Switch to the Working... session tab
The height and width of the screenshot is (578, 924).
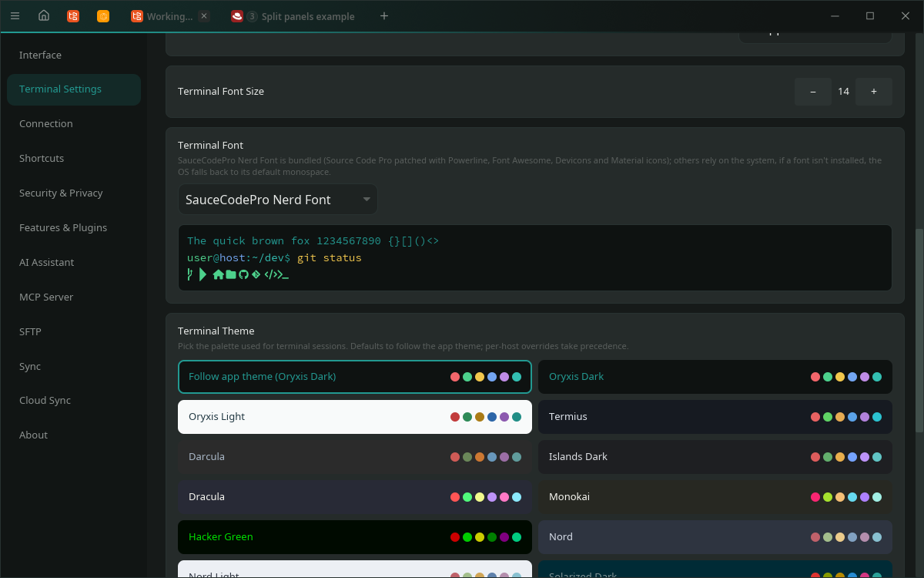(x=170, y=16)
